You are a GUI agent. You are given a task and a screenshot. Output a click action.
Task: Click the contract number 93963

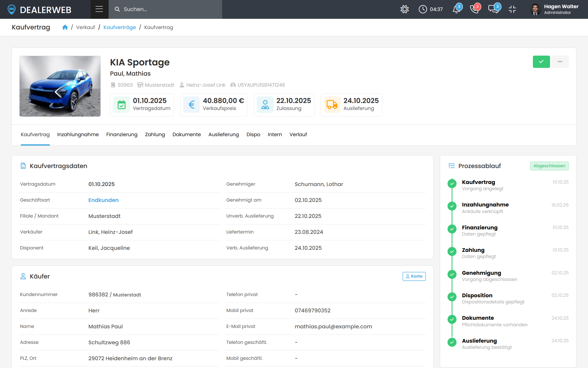click(x=125, y=85)
